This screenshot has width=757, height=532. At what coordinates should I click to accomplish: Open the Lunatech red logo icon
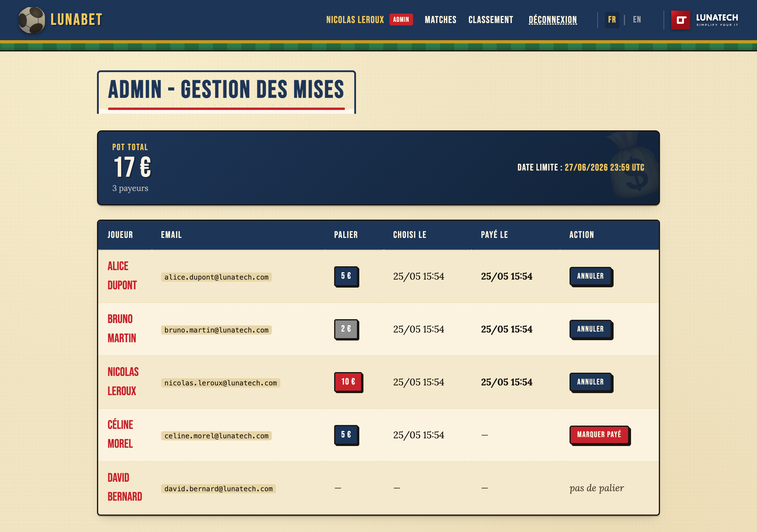coord(680,20)
